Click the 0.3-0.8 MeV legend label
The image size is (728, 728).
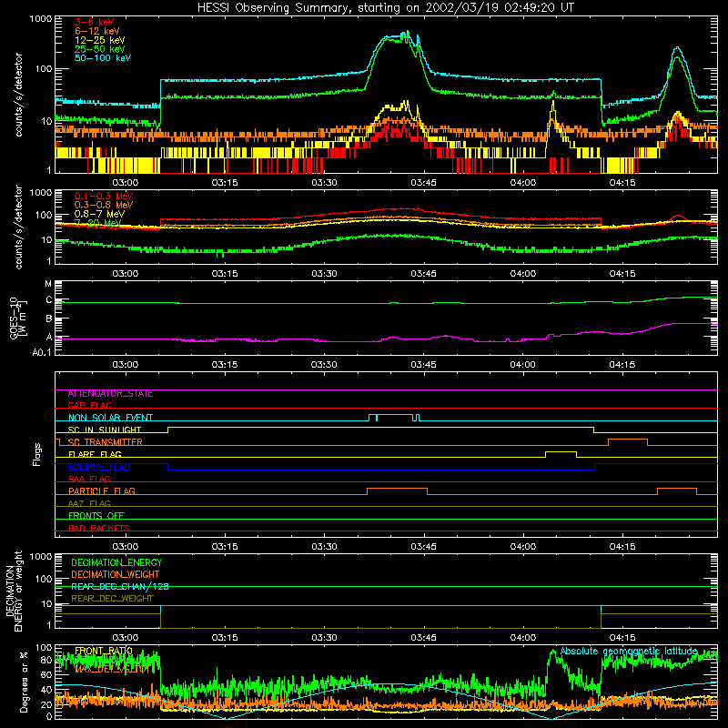click(104, 205)
